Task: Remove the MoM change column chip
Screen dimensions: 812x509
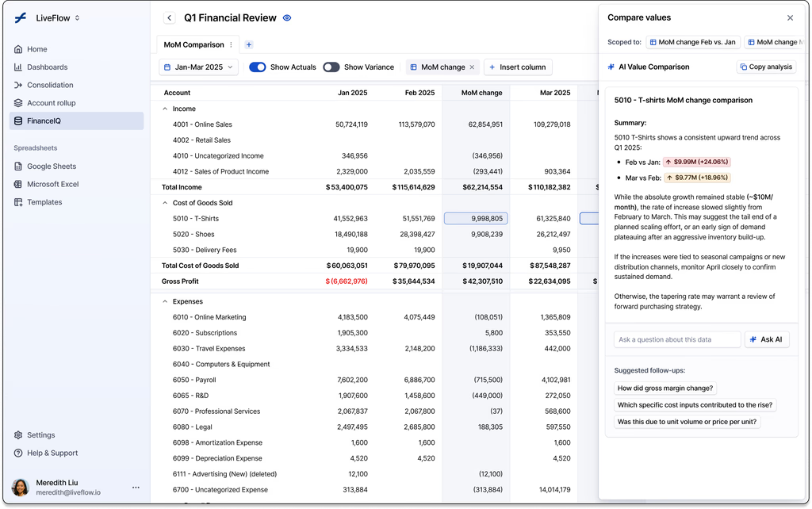Action: tap(473, 67)
